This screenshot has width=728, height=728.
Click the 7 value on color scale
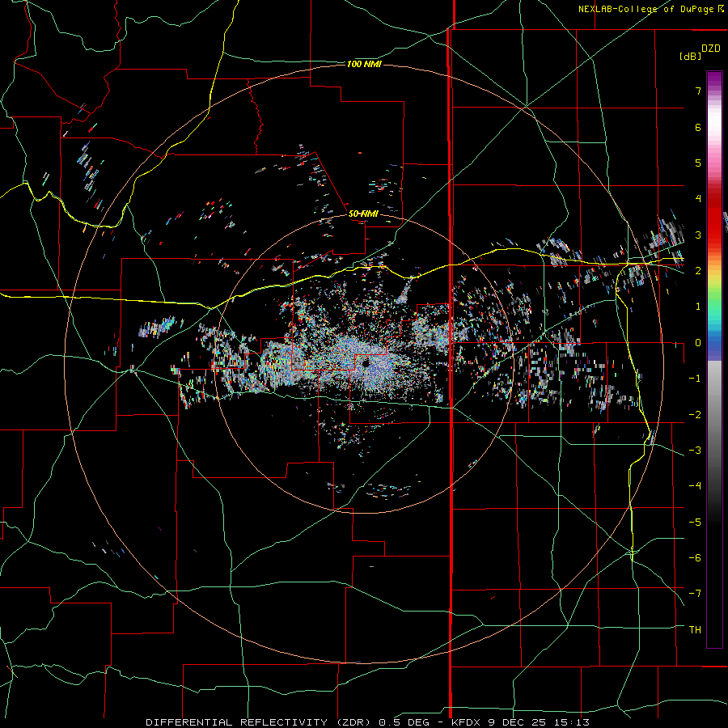click(x=698, y=91)
